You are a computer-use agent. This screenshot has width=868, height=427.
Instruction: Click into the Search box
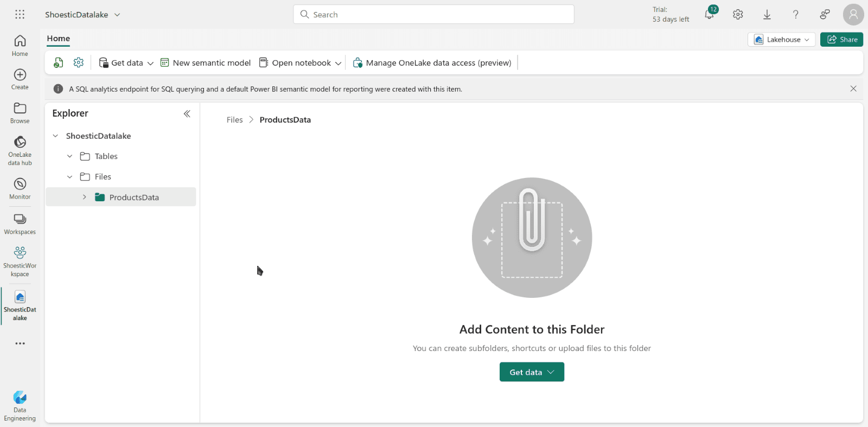click(433, 15)
